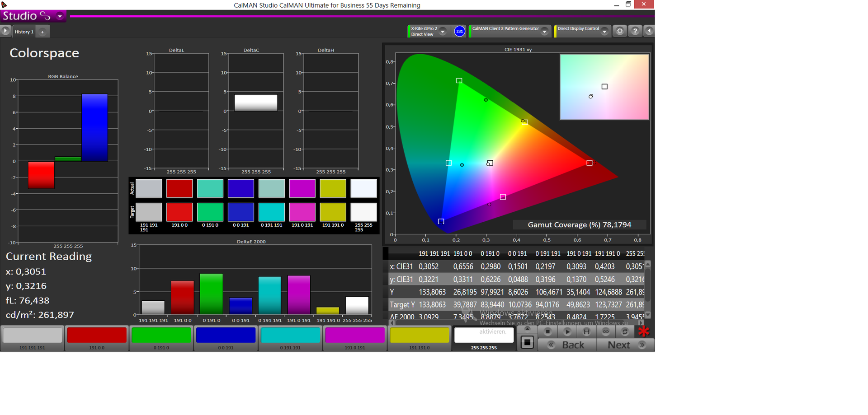Image resolution: width=868 pixels, height=415 pixels.
Task: Open the help question mark
Action: (635, 31)
